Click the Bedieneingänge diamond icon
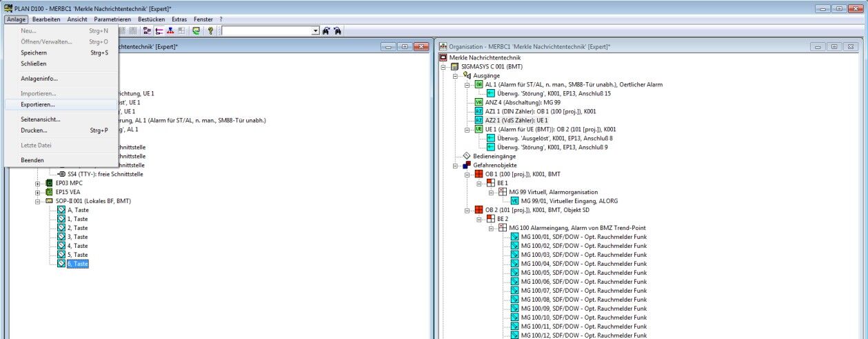The width and height of the screenshot is (868, 339). (x=467, y=156)
